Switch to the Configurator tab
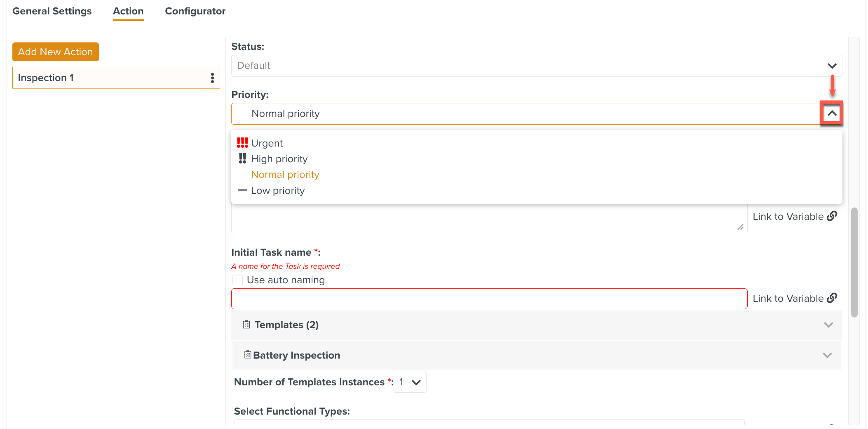The width and height of the screenshot is (868, 429). click(x=195, y=11)
